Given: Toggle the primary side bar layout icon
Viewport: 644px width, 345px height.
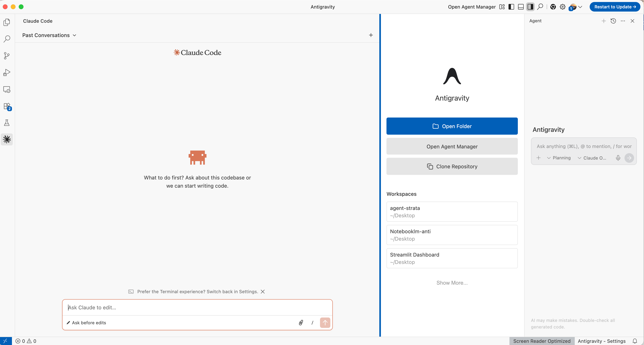Looking at the screenshot, I should click(x=511, y=7).
